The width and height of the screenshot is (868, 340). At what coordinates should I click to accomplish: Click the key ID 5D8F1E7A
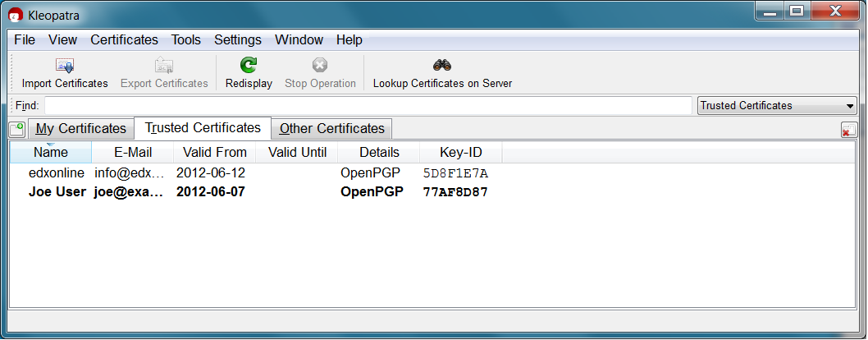pos(455,173)
